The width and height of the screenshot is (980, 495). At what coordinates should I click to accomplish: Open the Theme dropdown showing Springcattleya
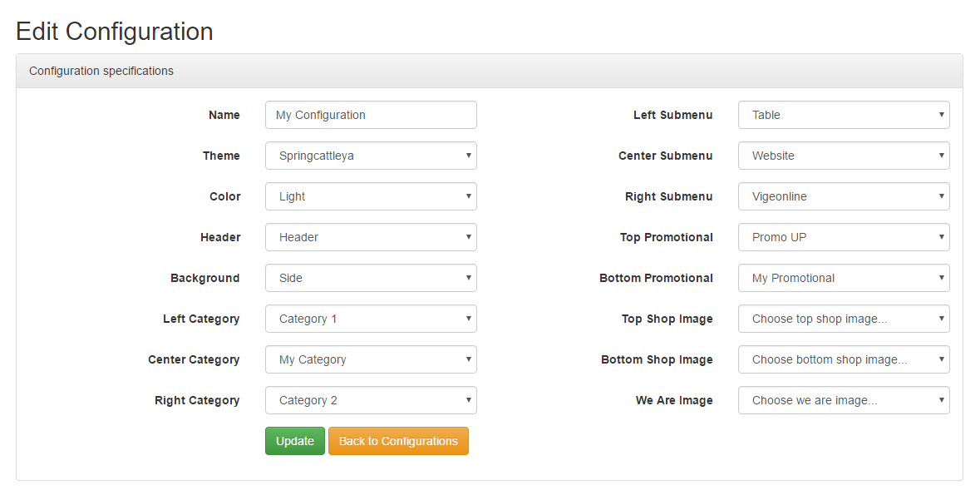[x=371, y=156]
